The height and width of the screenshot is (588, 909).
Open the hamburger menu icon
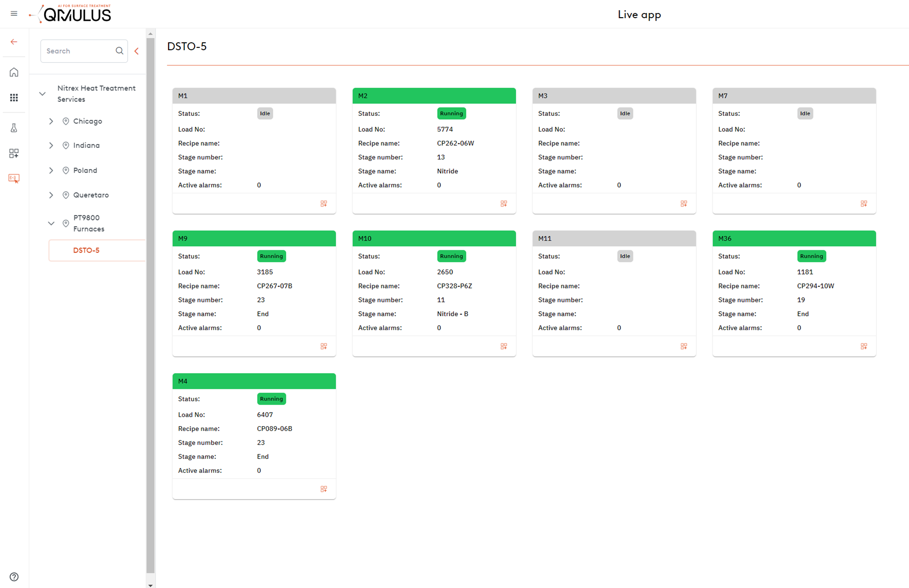[x=14, y=13]
